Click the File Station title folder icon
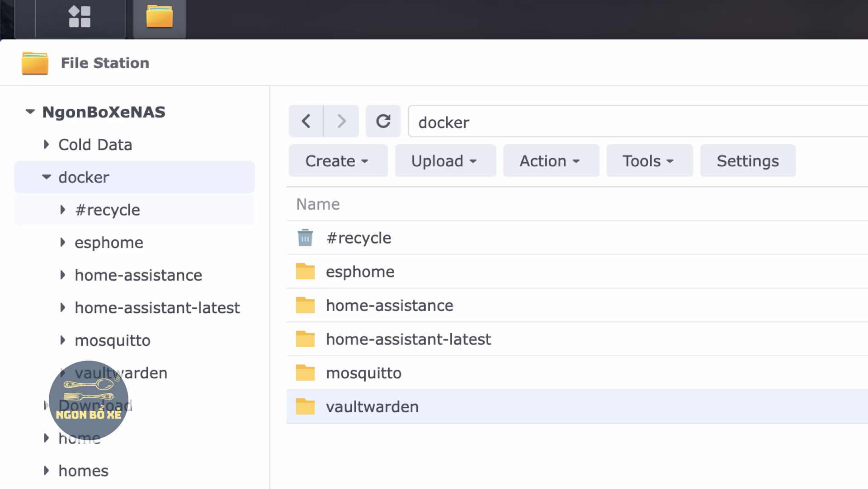 (x=35, y=63)
